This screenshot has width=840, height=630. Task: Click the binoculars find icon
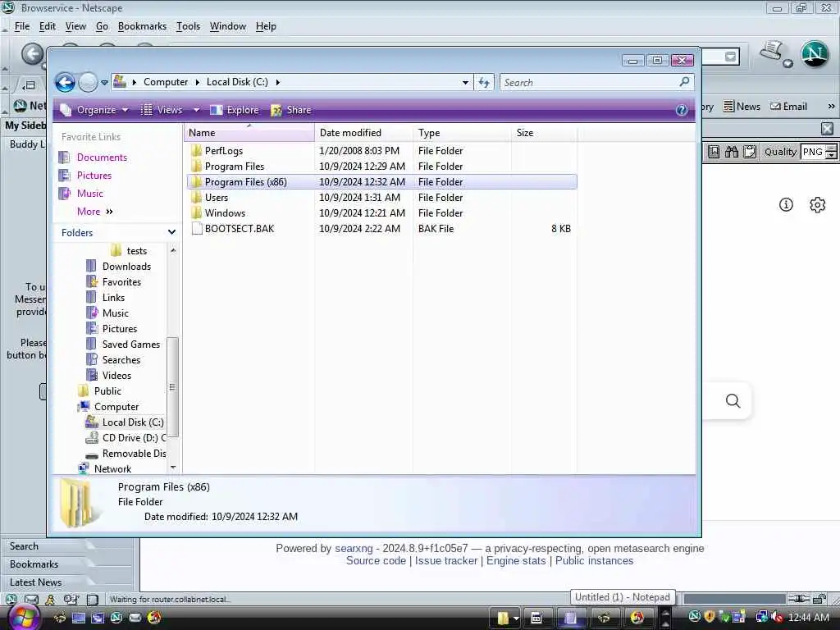click(731, 152)
